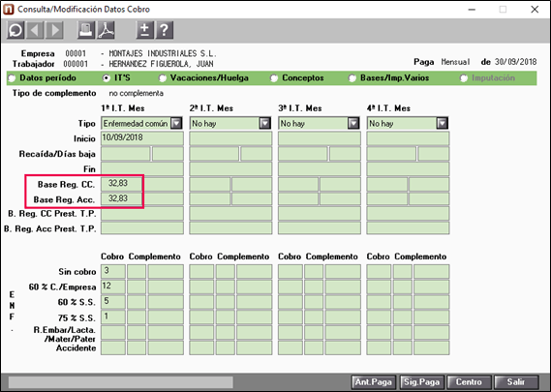Image resolution: width=551 pixels, height=392 pixels.
Task: Click 1ª I.T. Accidente Cobro field
Action: [x=112, y=347]
